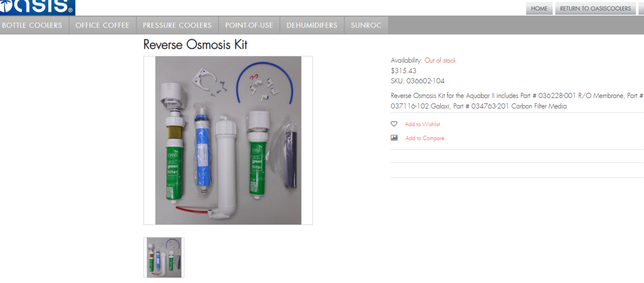Open the Dehumidifiers category
This screenshot has height=283, width=644.
(312, 25)
